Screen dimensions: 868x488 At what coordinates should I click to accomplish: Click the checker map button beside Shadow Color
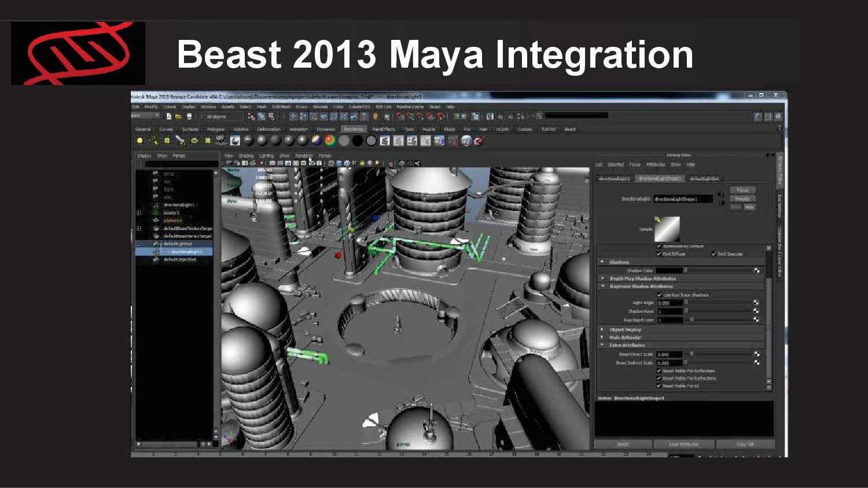(756, 271)
